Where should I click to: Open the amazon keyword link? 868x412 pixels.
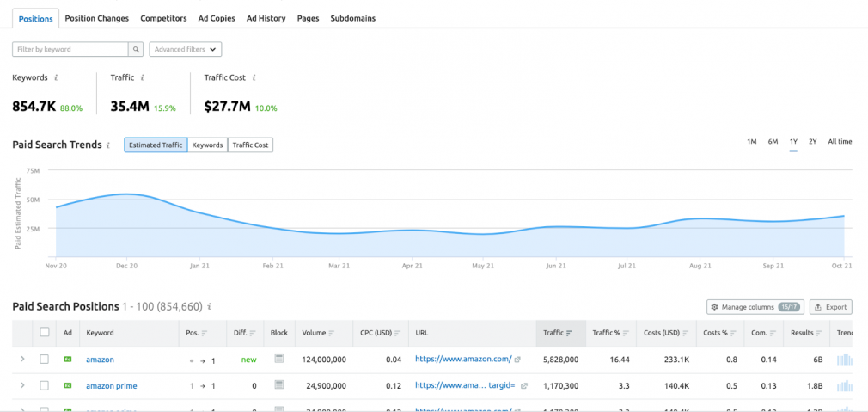coord(100,360)
